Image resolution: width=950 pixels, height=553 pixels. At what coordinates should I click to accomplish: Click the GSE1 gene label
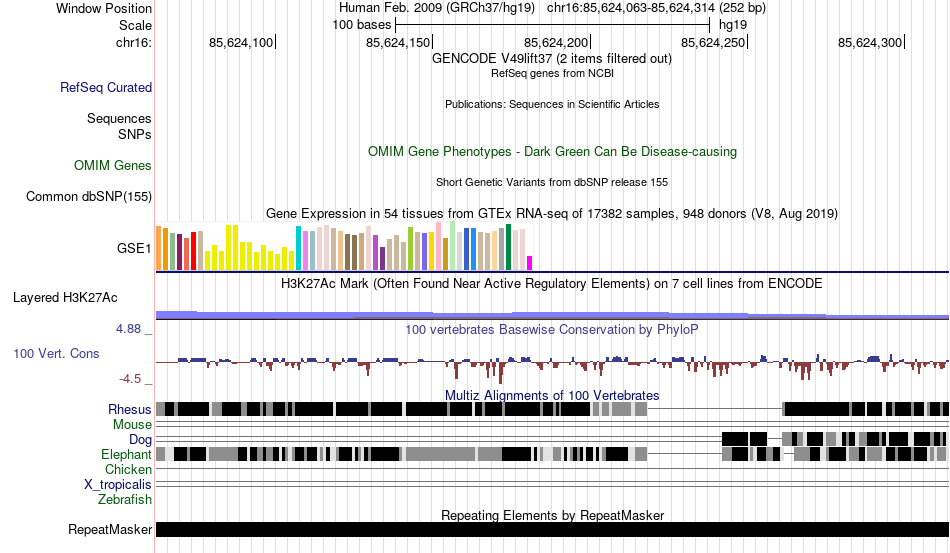click(134, 248)
